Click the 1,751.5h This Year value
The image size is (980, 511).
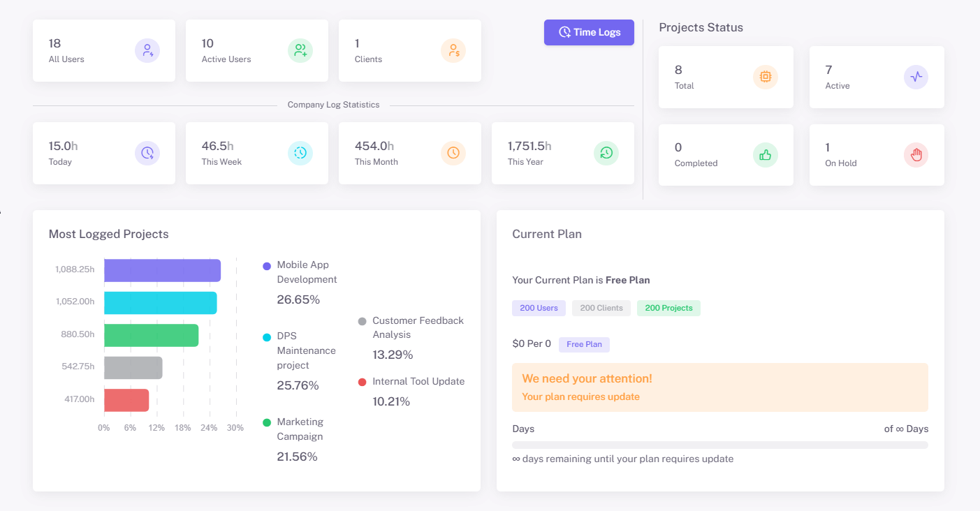coord(529,146)
